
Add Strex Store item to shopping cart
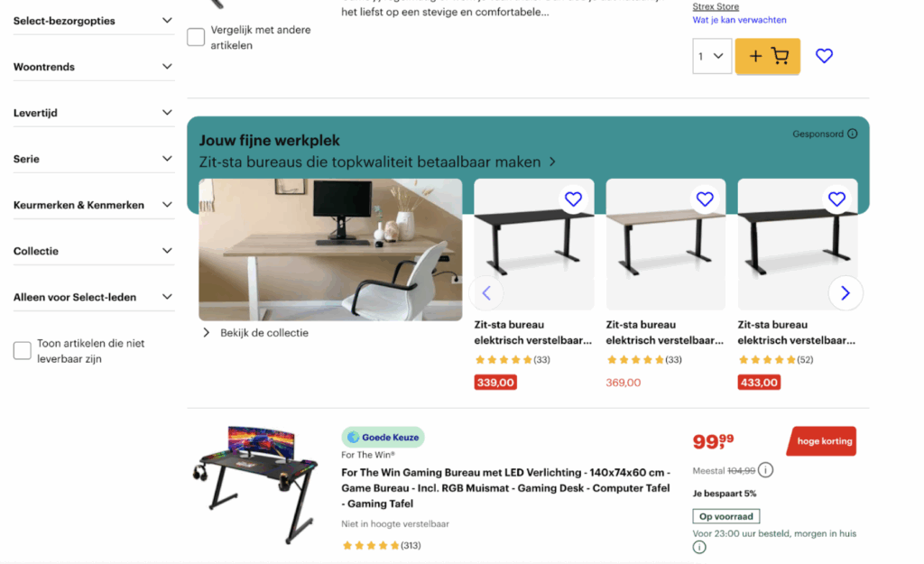click(x=767, y=56)
